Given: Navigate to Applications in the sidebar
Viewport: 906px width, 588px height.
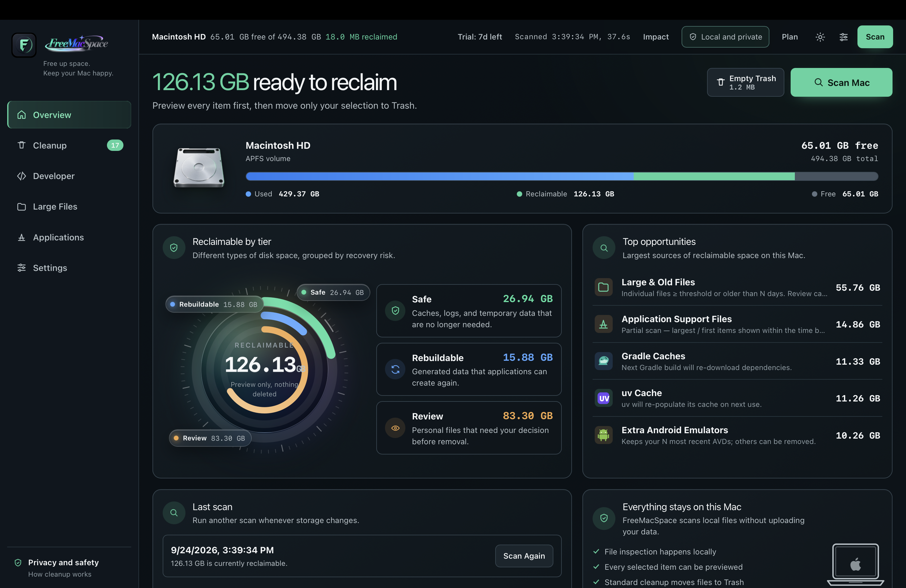Looking at the screenshot, I should coord(69,237).
